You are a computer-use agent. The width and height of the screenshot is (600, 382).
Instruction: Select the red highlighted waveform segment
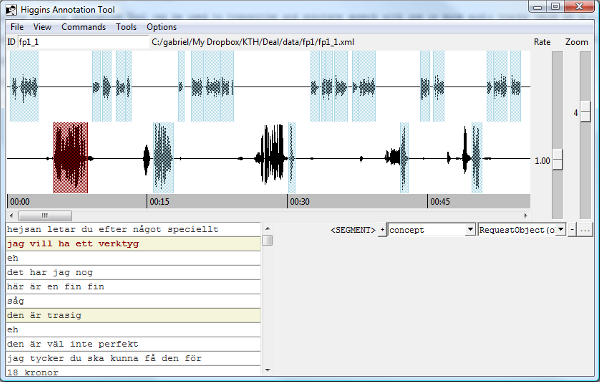70,158
